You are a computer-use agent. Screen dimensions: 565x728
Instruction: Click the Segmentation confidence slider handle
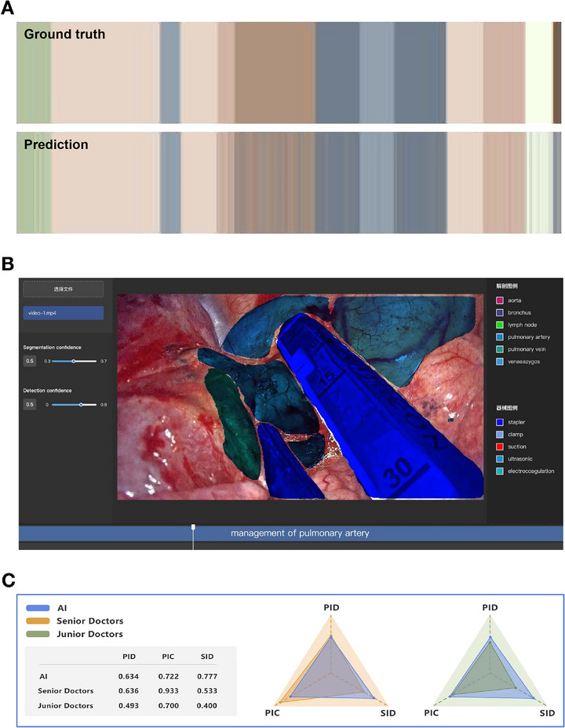[73, 361]
